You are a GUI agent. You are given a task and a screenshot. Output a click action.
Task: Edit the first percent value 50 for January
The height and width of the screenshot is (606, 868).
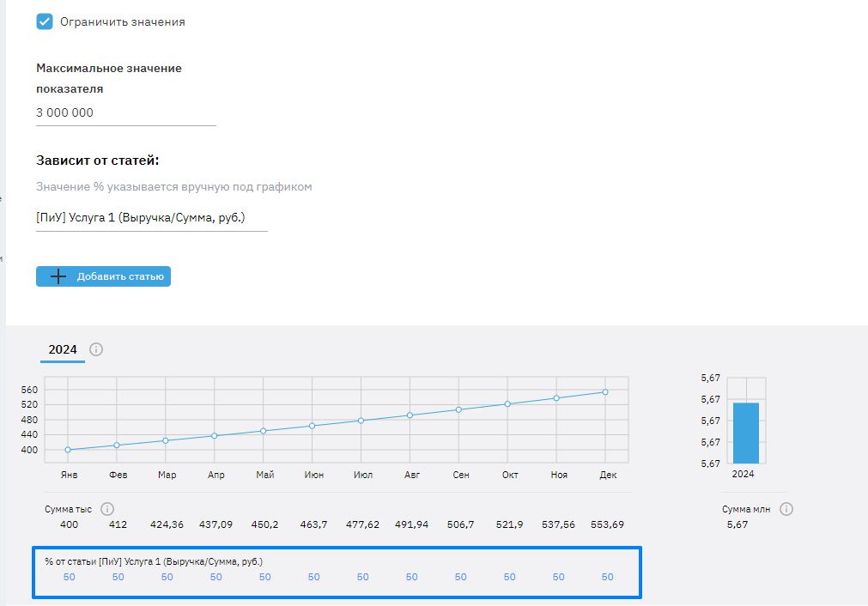(70, 577)
